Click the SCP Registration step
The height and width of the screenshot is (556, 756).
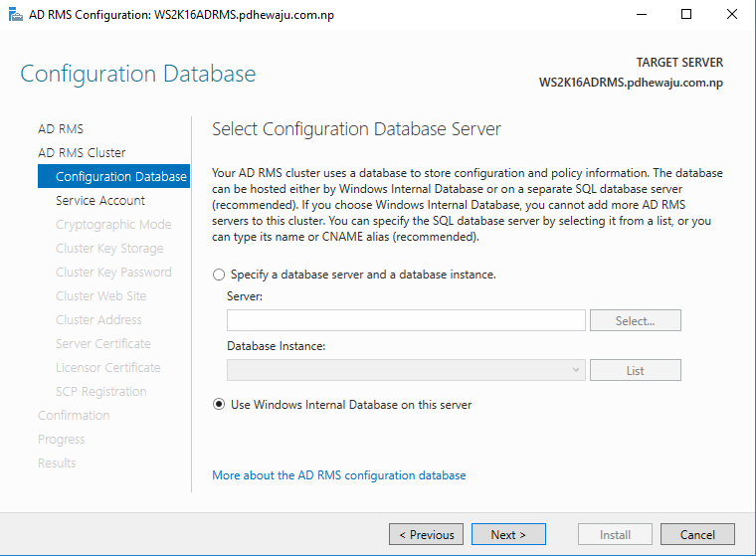click(100, 392)
